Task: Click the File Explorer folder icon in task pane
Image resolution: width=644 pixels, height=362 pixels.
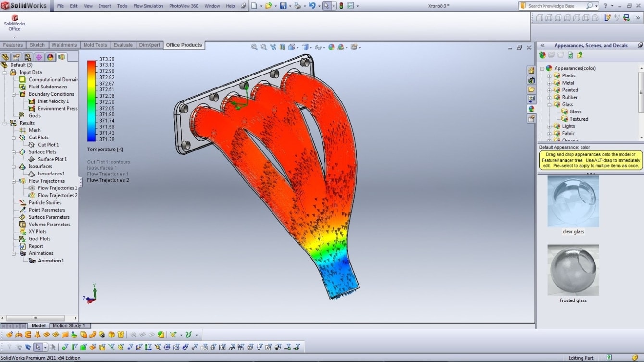Action: point(531,89)
